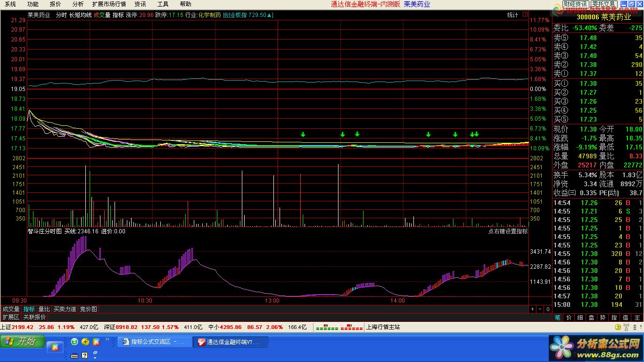This screenshot has height=362, width=644.
Task: Select the 笔 tick-detail tab
Action: click(557, 318)
